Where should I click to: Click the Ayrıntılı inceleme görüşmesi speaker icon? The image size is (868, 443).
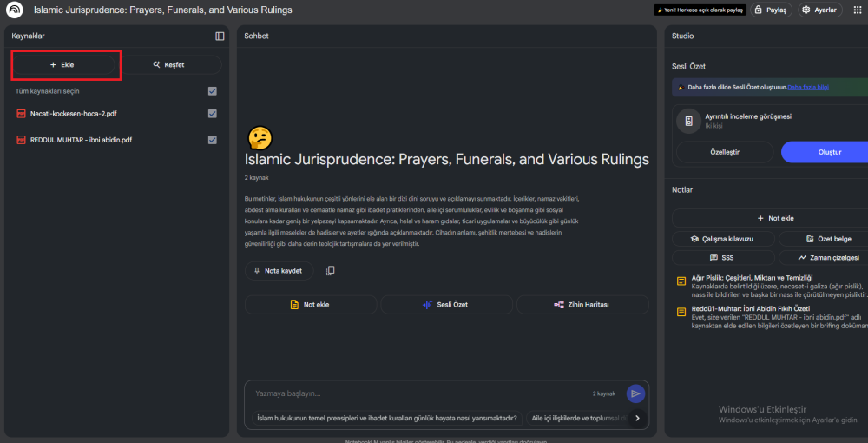click(x=688, y=122)
